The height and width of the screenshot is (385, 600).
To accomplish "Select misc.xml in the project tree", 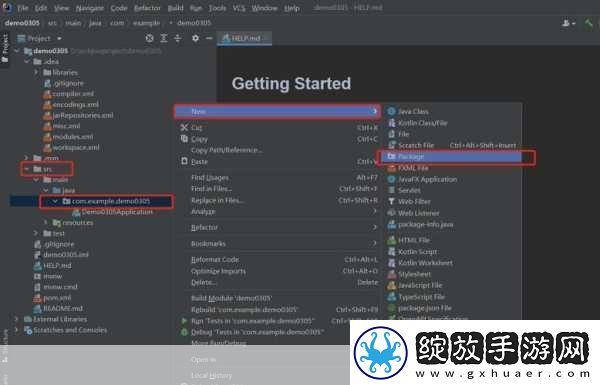I will 62,126.
